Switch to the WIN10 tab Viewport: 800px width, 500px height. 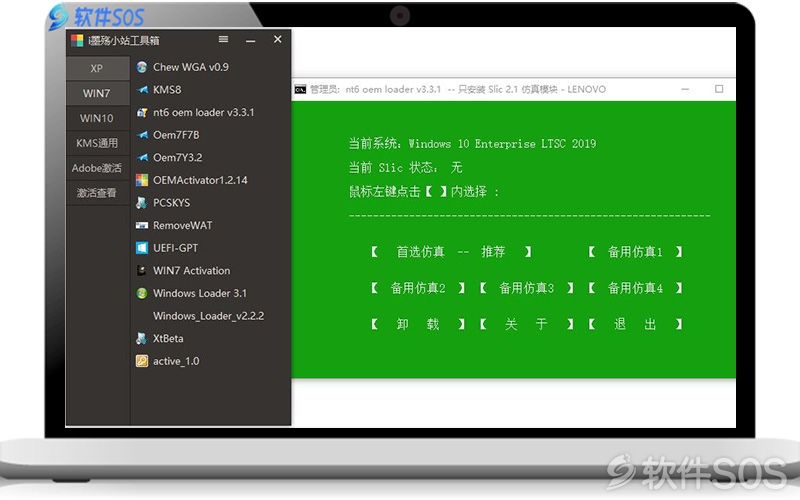(x=97, y=118)
